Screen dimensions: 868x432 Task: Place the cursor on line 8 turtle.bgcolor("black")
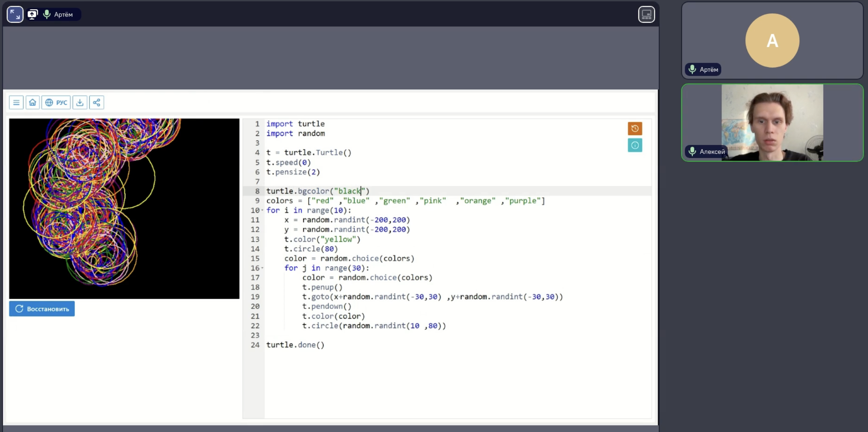(x=318, y=191)
